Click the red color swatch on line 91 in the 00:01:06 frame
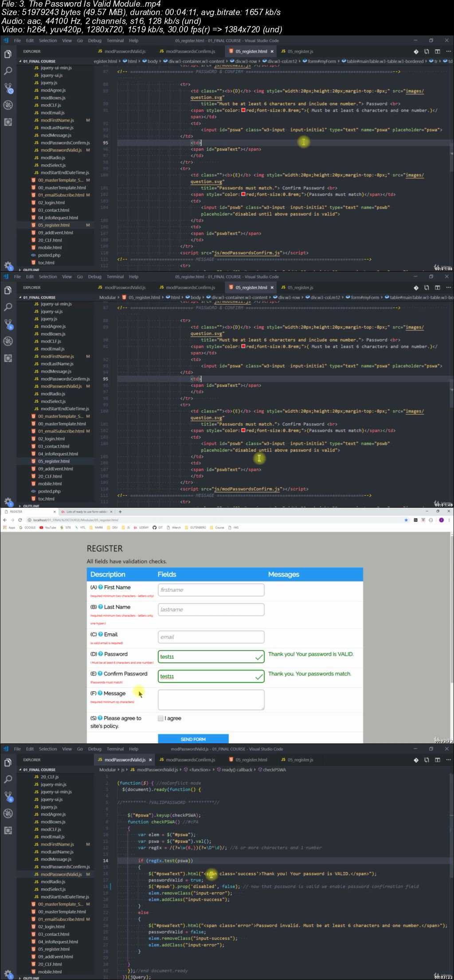The image size is (454, 980). click(x=243, y=110)
